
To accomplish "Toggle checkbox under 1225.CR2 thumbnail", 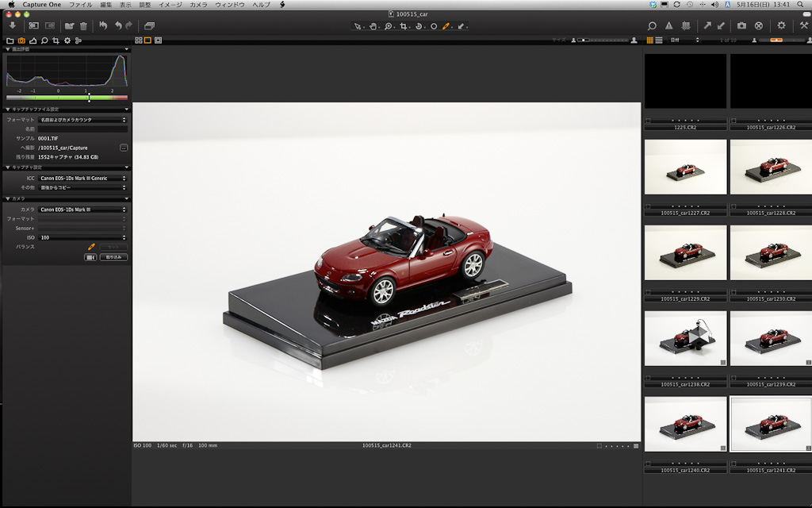I will pos(649,121).
